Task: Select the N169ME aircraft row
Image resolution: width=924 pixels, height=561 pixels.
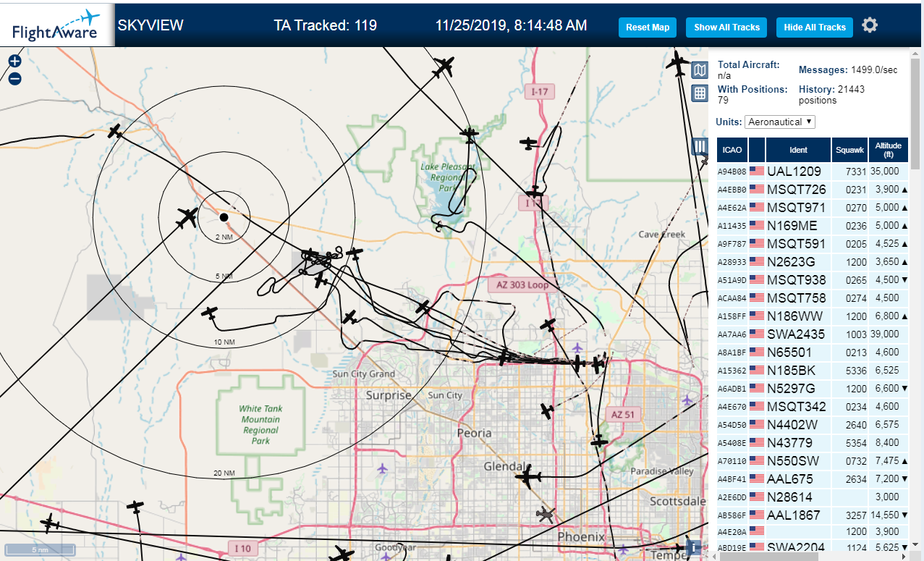Action: [x=813, y=226]
